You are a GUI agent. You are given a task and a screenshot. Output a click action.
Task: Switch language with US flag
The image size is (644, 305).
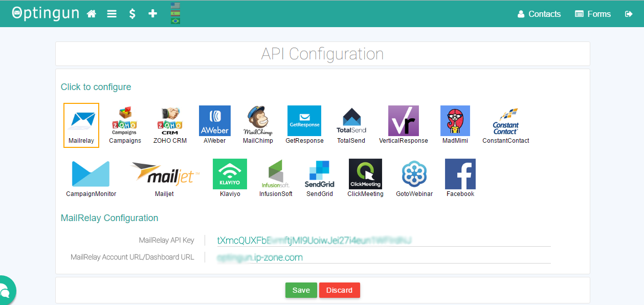click(x=175, y=6)
